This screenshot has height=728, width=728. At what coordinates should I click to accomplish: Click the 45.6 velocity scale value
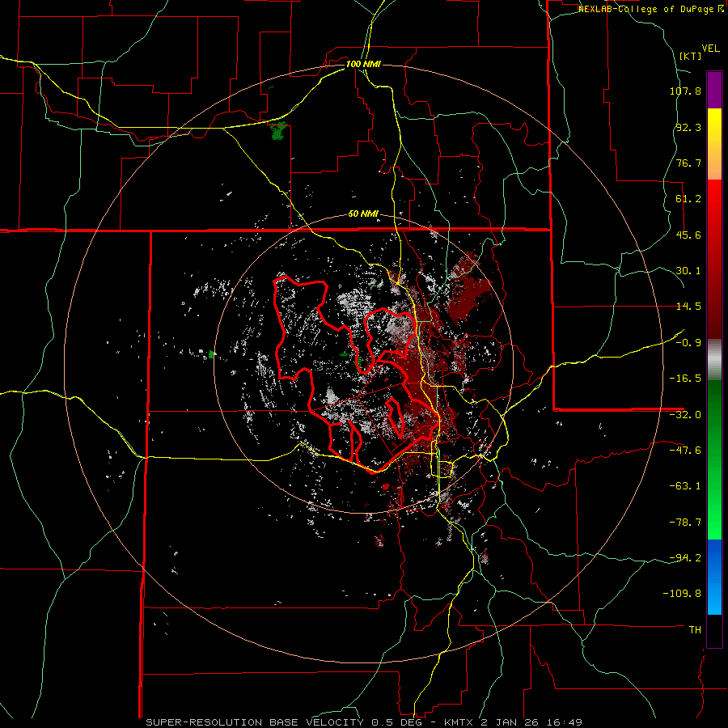pos(688,235)
